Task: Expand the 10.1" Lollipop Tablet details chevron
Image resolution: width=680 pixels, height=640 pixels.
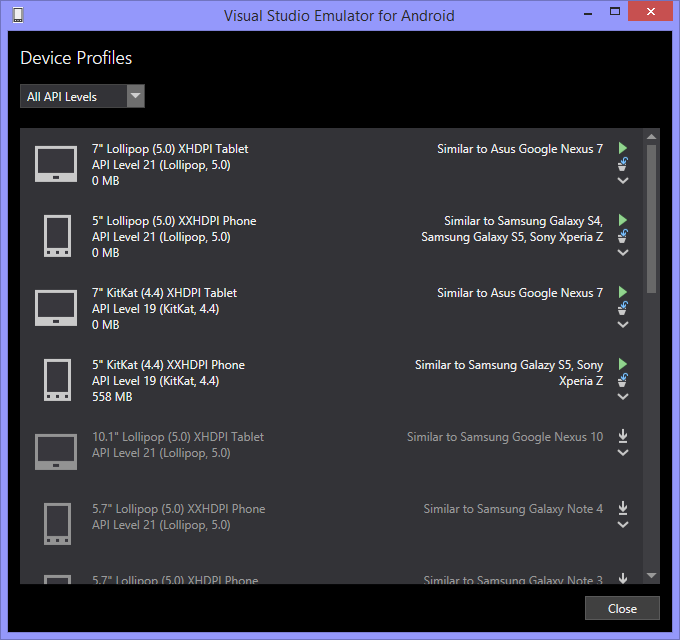Action: point(623,452)
